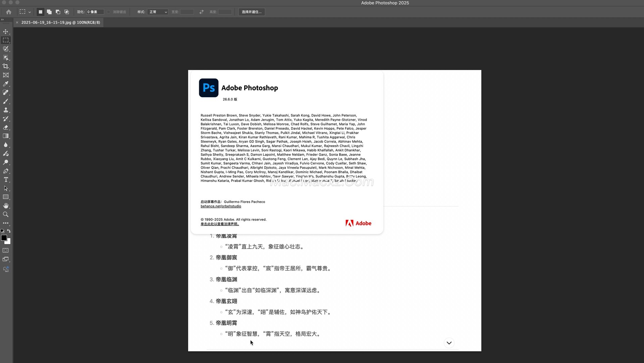Image resolution: width=644 pixels, height=363 pixels.
Task: Swap foreground and background colors
Action: tap(9, 231)
